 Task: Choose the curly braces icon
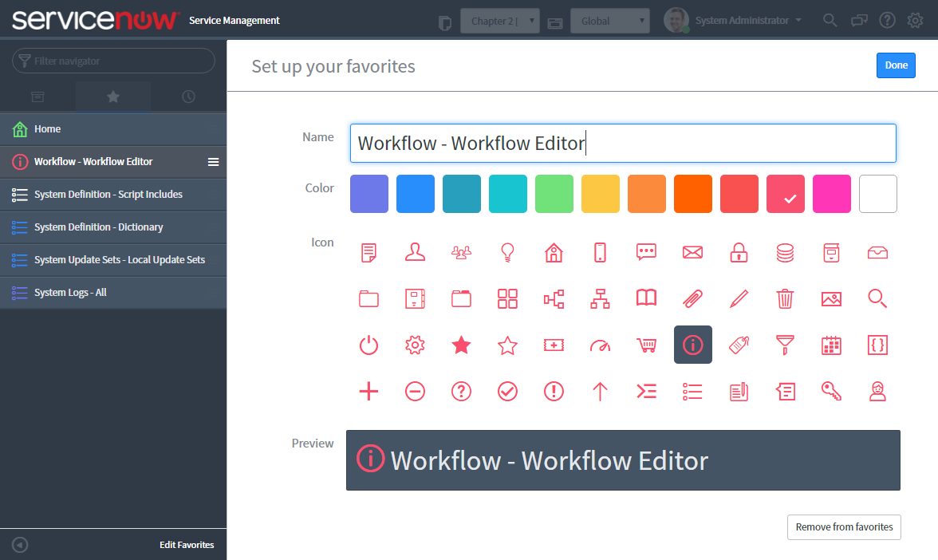pyautogui.click(x=877, y=345)
